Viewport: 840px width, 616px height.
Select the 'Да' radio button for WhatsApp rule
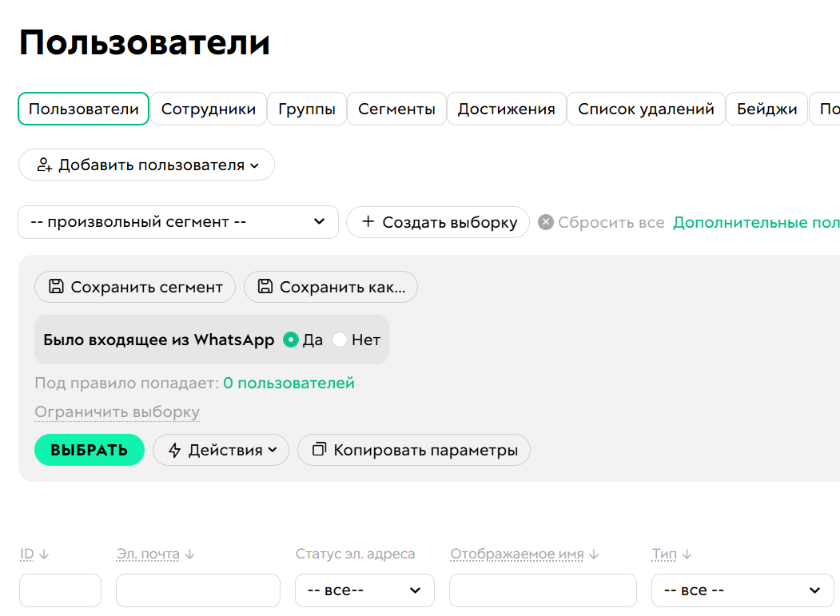tap(292, 339)
